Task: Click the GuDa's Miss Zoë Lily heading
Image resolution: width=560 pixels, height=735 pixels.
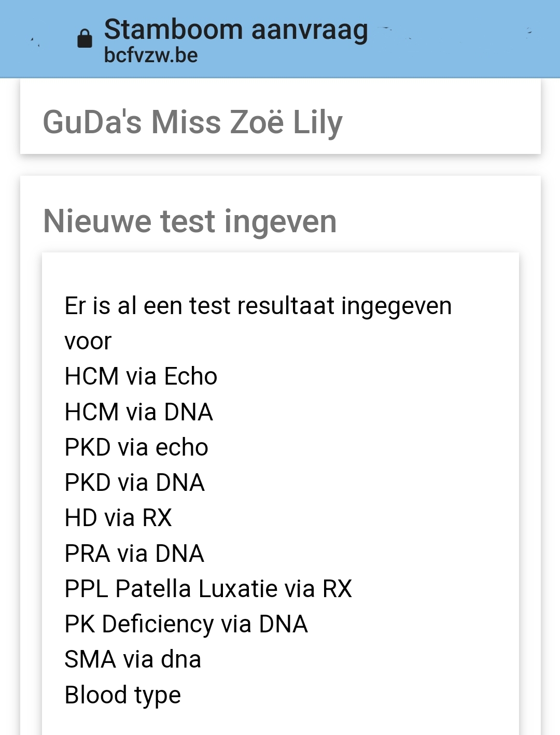Action: tap(192, 122)
